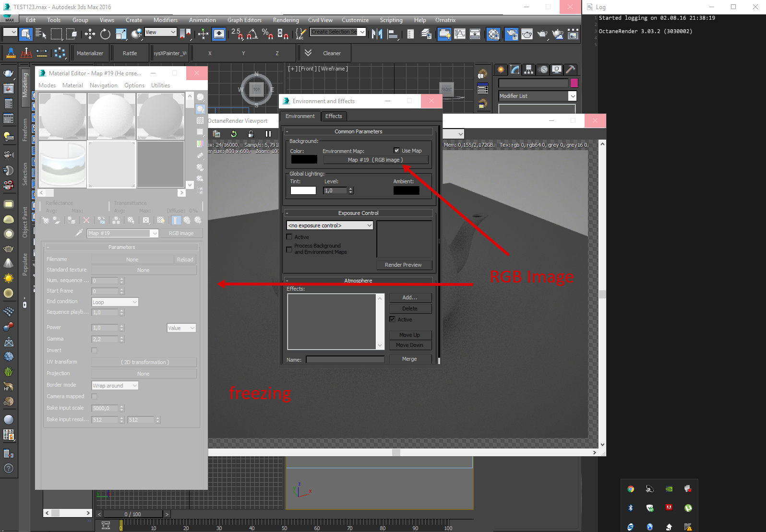Switch to the Utilities hammer tab
Image resolution: width=766 pixels, height=532 pixels.
click(x=571, y=70)
